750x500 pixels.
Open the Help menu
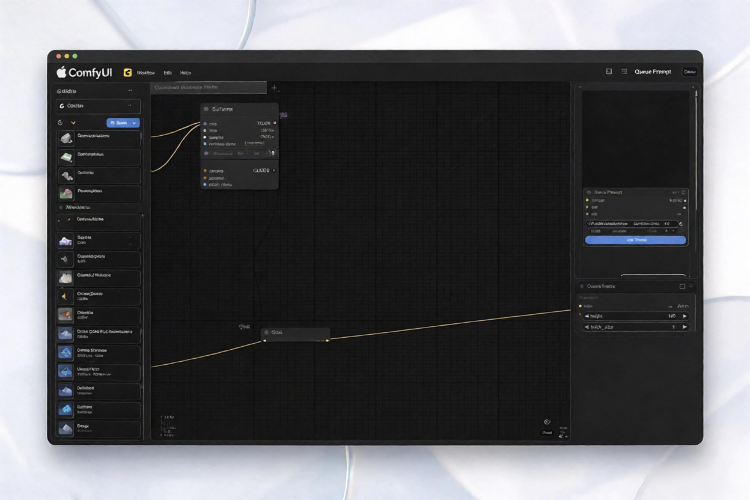(186, 73)
